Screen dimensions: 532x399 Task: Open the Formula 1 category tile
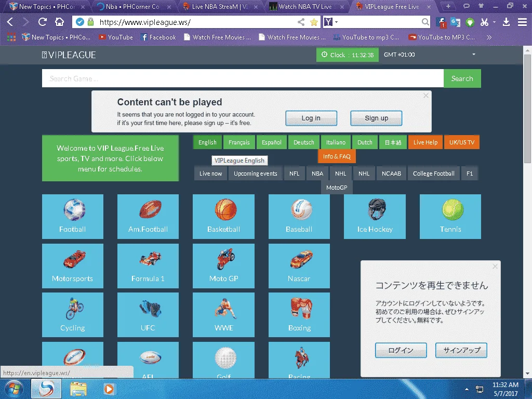pos(148,266)
